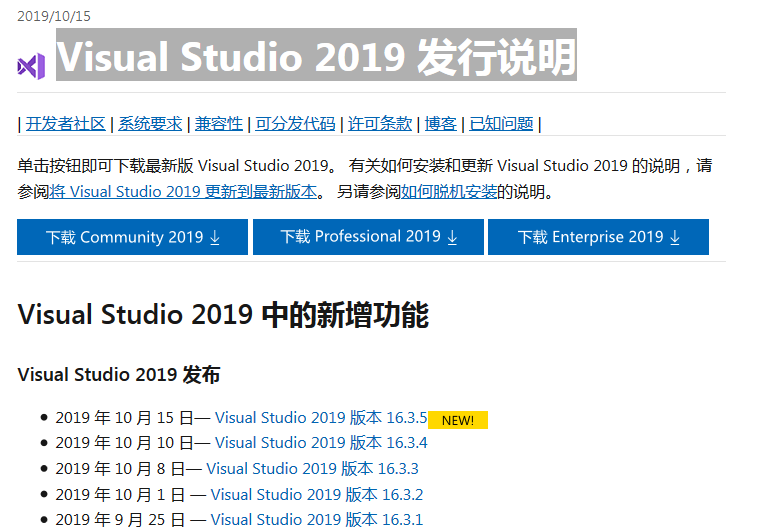Click the 2019/10/15 date text
The image size is (769, 530).
(x=54, y=16)
